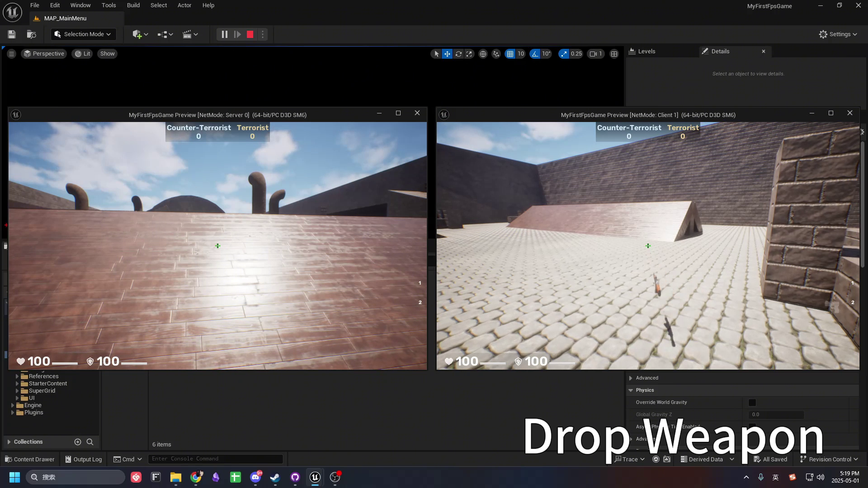The height and width of the screenshot is (488, 868).
Task: Click the surface snapping icon
Action: [x=496, y=54]
